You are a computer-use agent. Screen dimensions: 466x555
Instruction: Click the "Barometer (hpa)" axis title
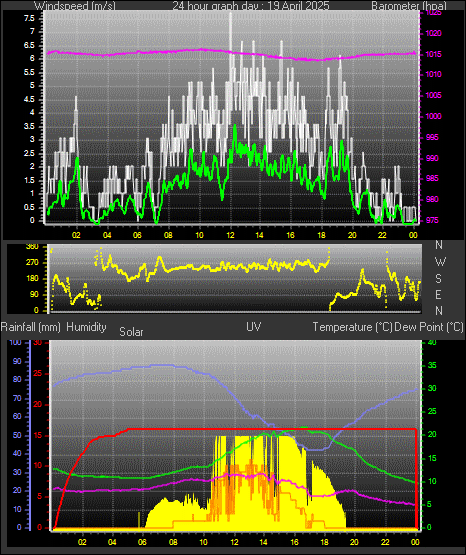409,6
